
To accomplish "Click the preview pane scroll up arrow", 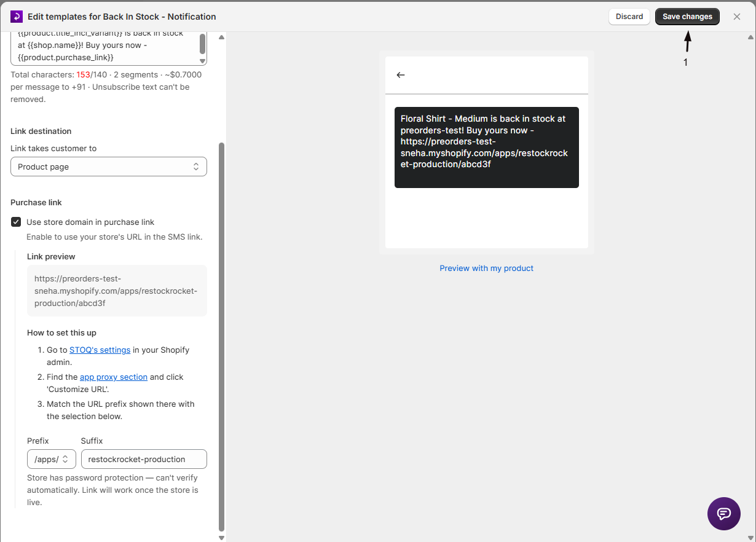I will coord(750,37).
